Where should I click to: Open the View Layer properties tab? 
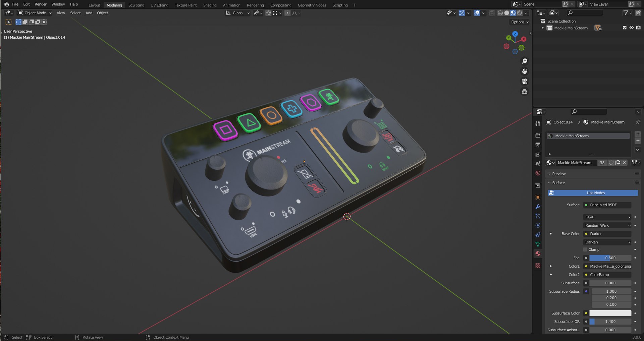(x=538, y=154)
